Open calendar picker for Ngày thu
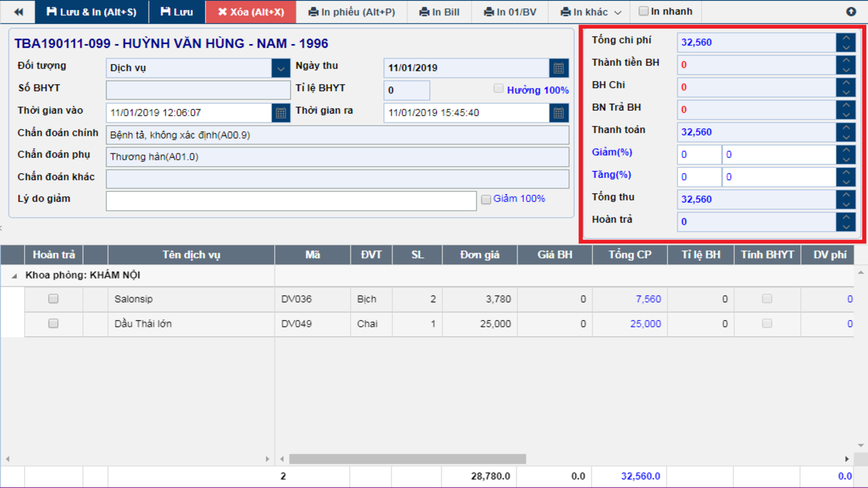The image size is (868, 488). [559, 68]
